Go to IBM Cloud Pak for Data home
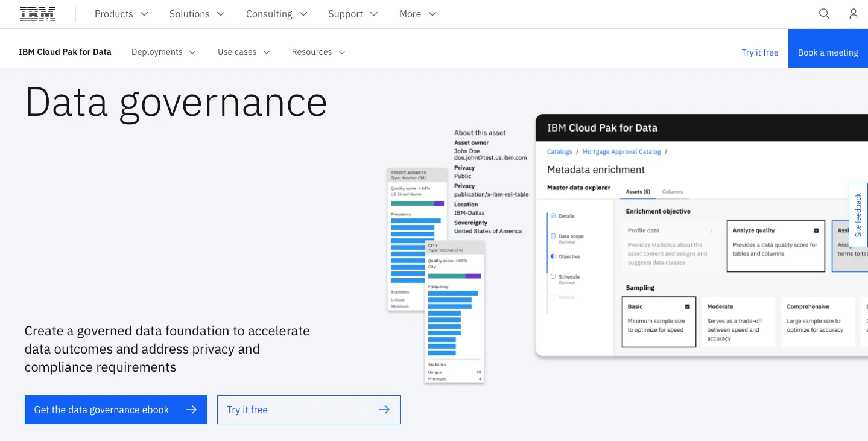The width and height of the screenshot is (868, 441). [65, 52]
